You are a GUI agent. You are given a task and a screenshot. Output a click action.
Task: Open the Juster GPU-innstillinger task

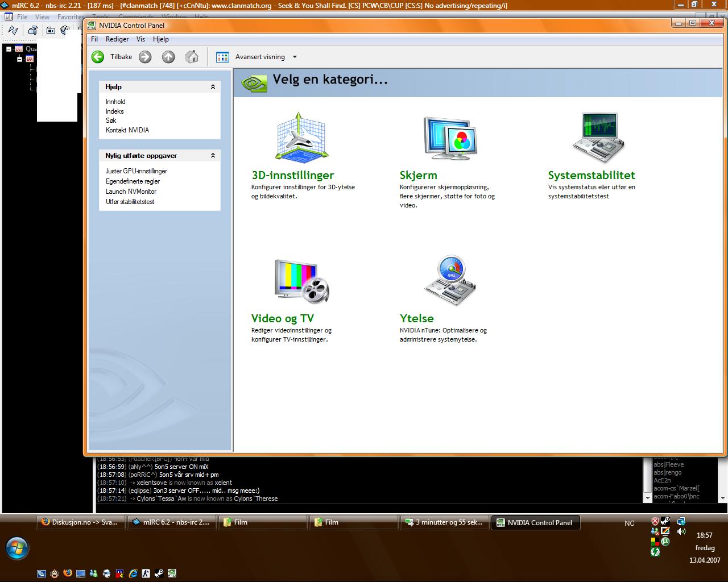point(136,171)
